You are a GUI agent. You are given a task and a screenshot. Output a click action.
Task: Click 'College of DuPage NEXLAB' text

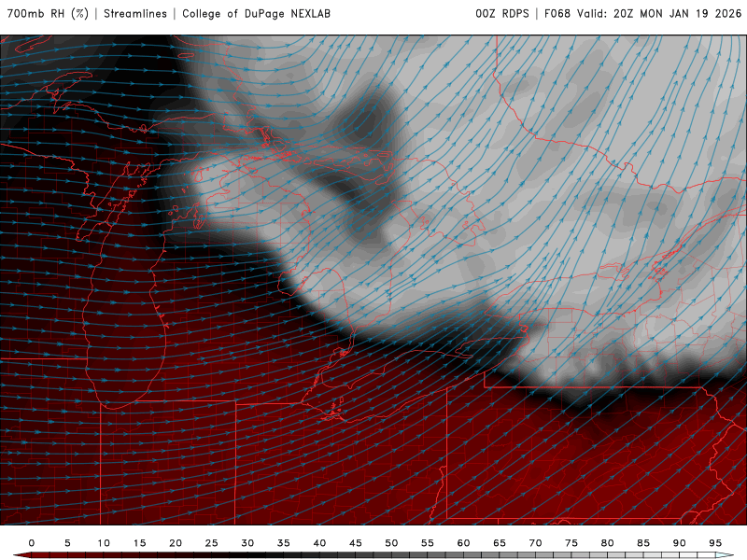(x=256, y=13)
